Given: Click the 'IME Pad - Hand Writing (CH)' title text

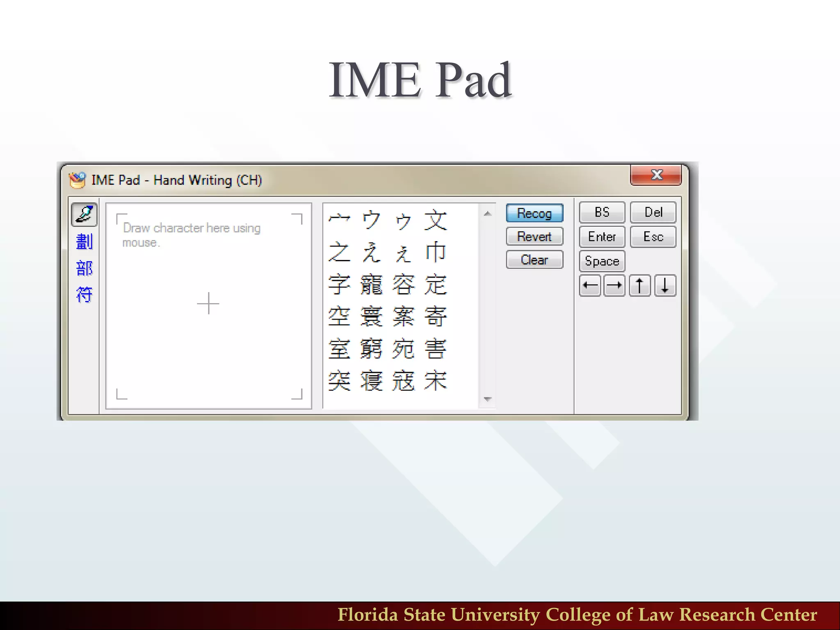Looking at the screenshot, I should coord(176,180).
